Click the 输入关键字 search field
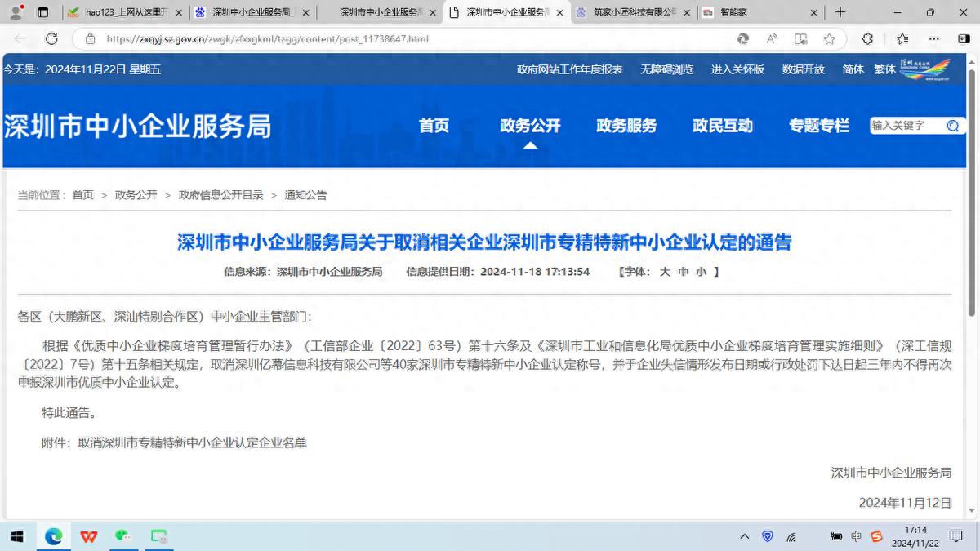980x551 pixels. pyautogui.click(x=905, y=126)
